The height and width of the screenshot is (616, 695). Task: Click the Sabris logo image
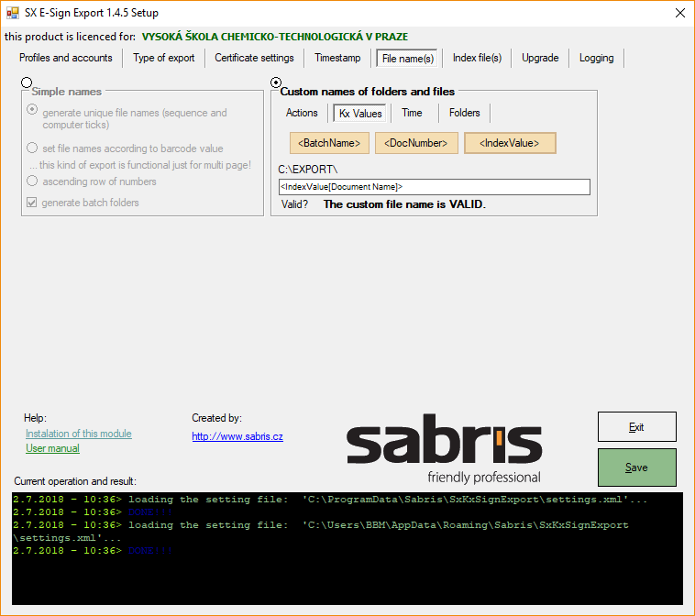coord(444,448)
